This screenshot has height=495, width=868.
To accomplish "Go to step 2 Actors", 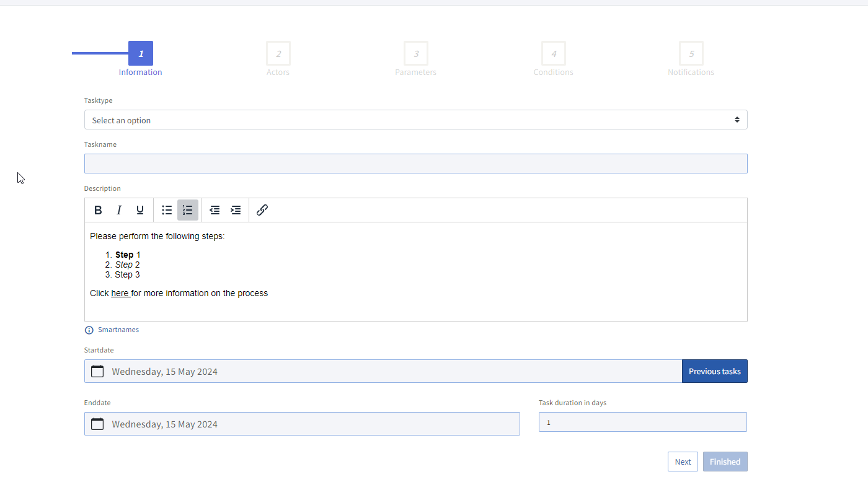I will click(x=278, y=54).
